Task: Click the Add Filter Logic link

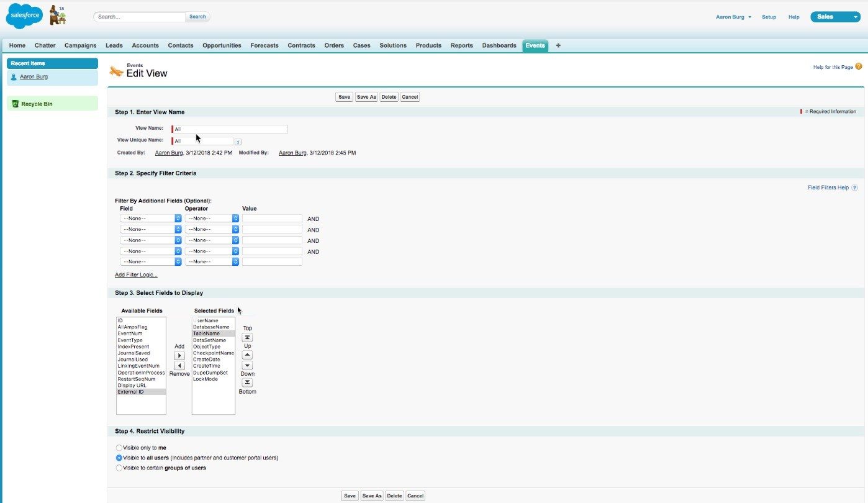Action: (135, 274)
